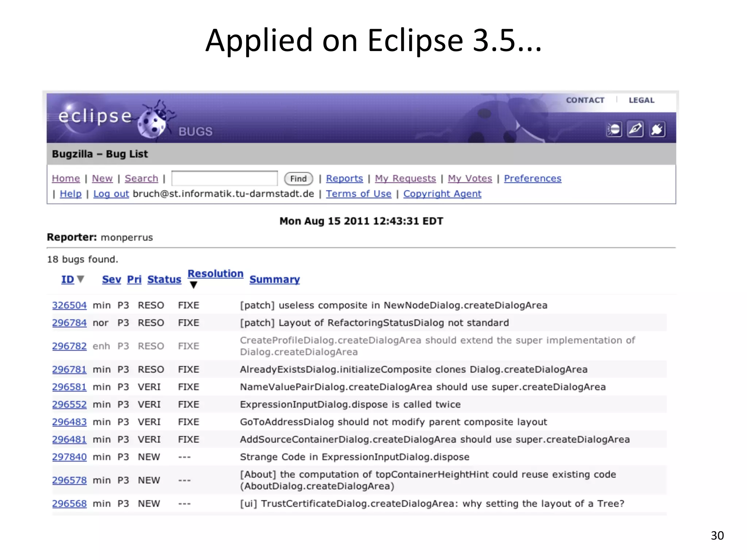Sort by Sev column
Screen dimensions: 747x560
pyautogui.click(x=111, y=279)
